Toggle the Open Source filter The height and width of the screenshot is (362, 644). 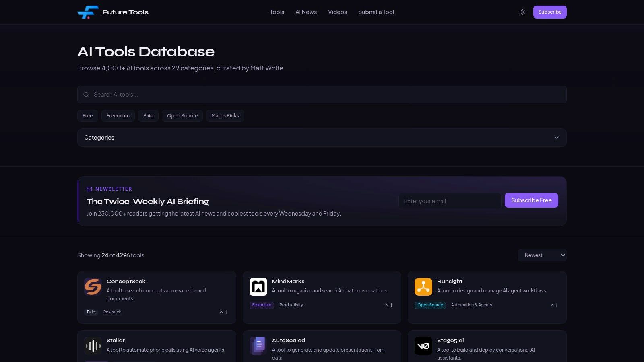(x=182, y=115)
